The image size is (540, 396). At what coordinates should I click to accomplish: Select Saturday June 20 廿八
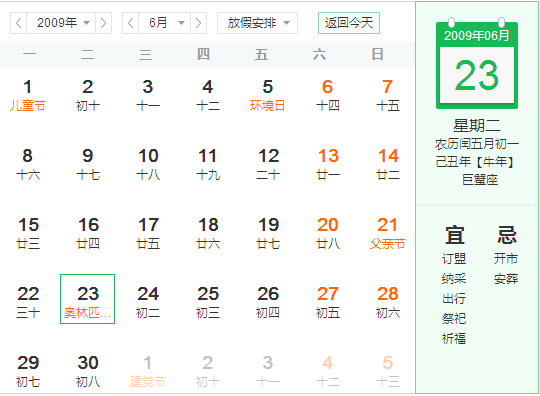328,233
